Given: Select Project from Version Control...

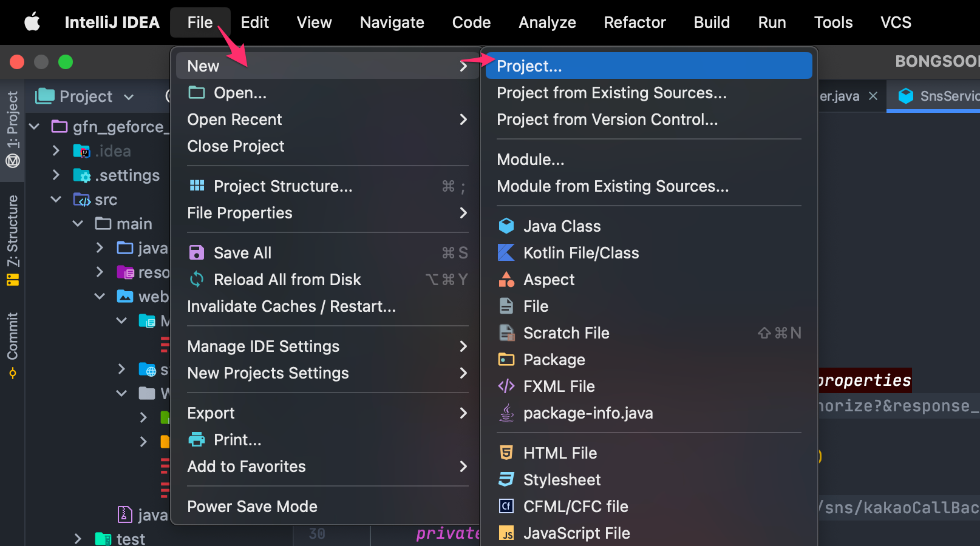Looking at the screenshot, I should pyautogui.click(x=607, y=120).
